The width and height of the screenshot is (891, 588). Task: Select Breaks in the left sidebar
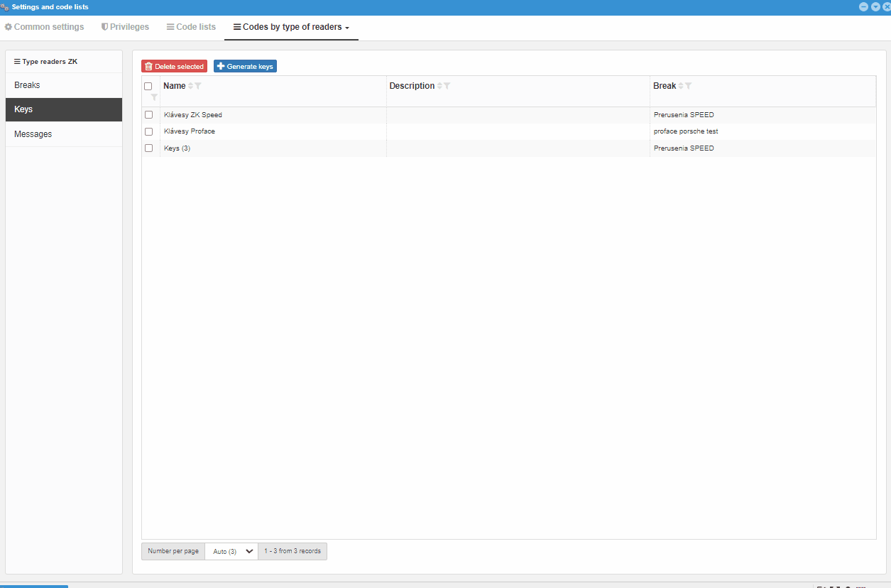(x=64, y=85)
